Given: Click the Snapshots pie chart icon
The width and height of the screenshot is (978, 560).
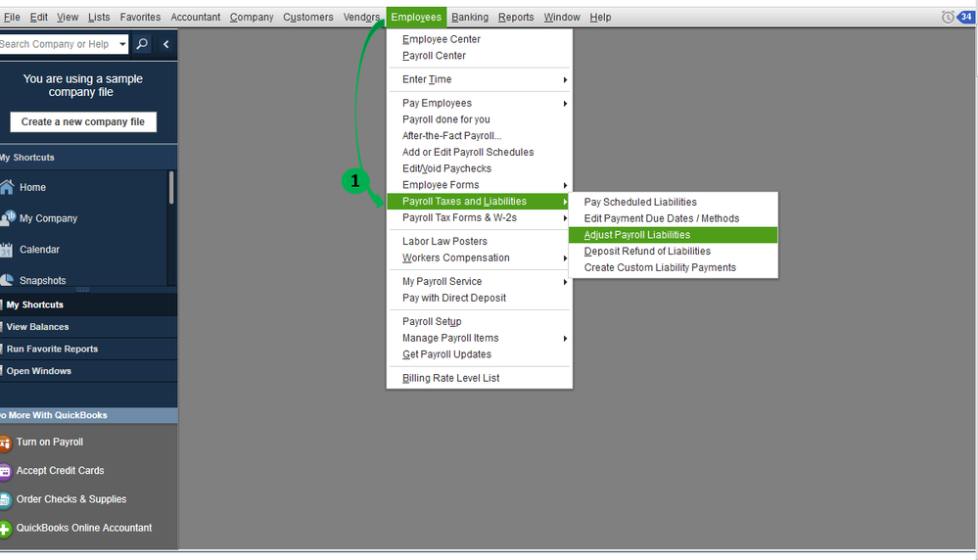Looking at the screenshot, I should pyautogui.click(x=7, y=280).
